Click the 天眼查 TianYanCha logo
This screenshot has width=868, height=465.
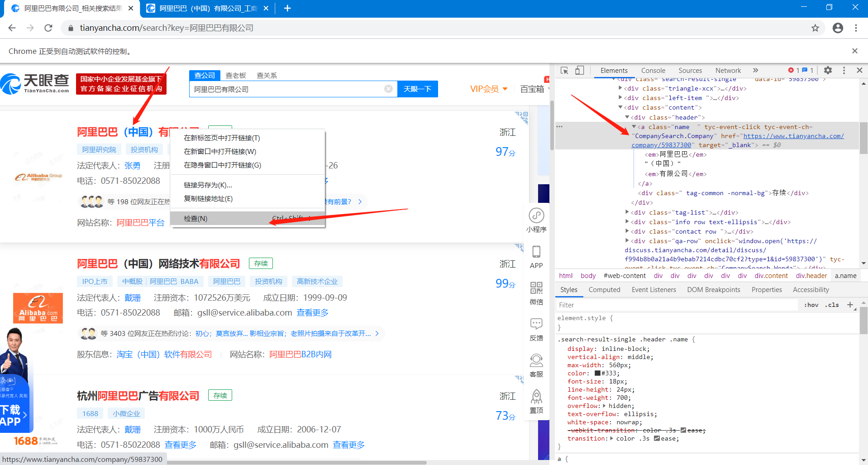(x=35, y=84)
